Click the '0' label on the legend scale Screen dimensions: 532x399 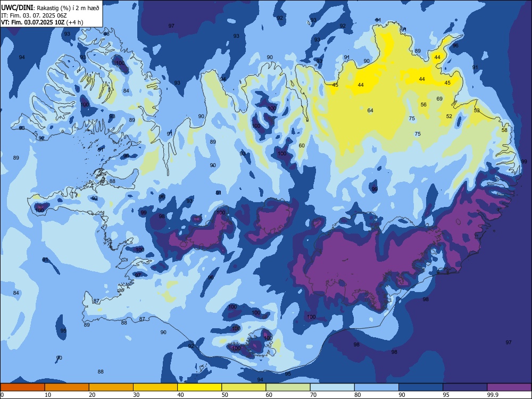[2, 395]
